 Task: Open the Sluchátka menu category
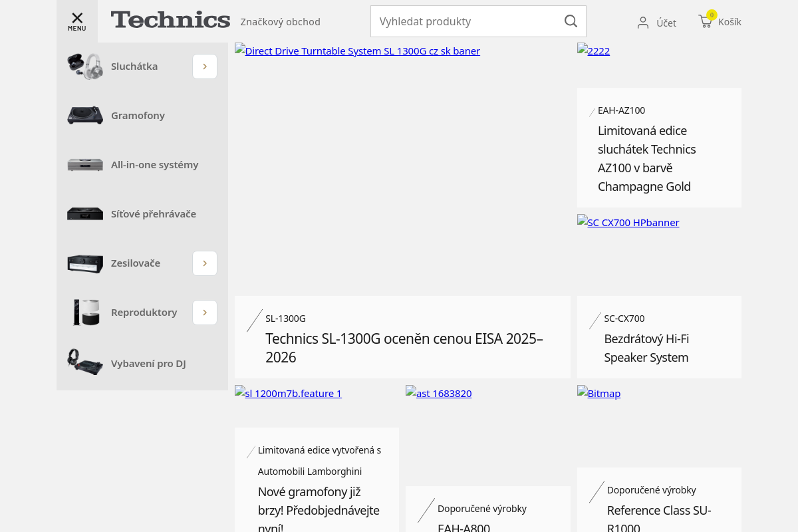tap(134, 66)
